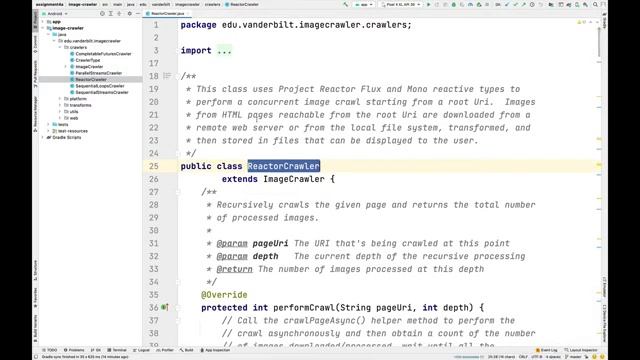
Task: Toggle the Project side panel button
Action: pyautogui.click(x=36, y=20)
